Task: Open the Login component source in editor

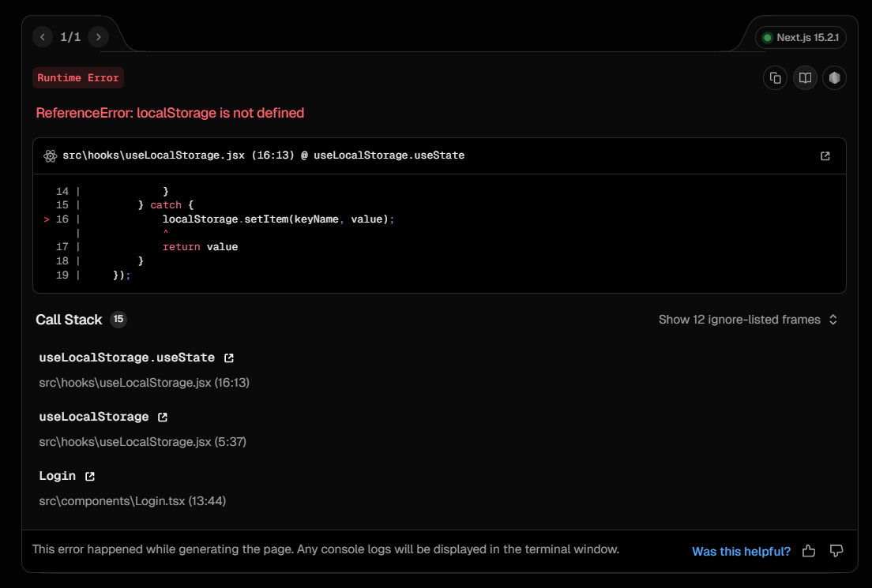Action: click(89, 475)
